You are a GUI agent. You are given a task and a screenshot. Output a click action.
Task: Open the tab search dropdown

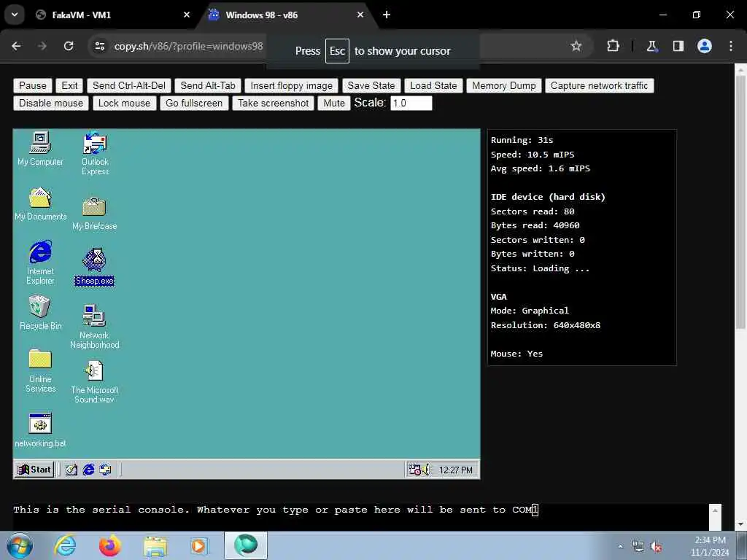click(x=15, y=15)
